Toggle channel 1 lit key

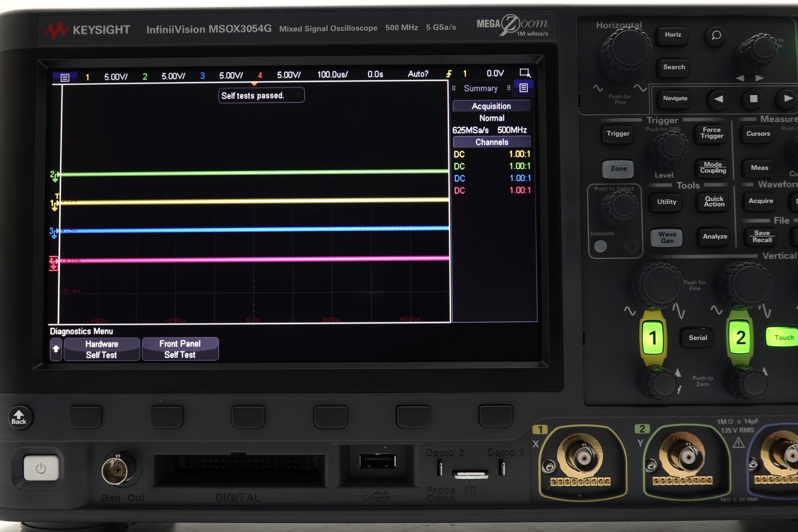pos(653,338)
